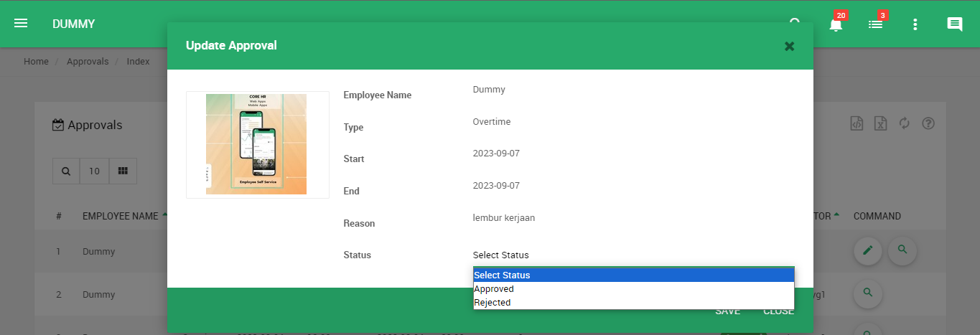Image resolution: width=980 pixels, height=335 pixels.
Task: Open the notifications bell with 20 badge
Action: tap(836, 24)
